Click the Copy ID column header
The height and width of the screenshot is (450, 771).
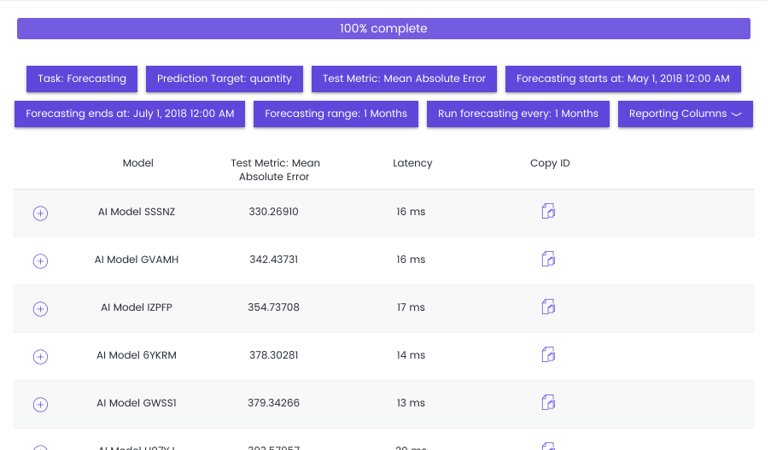[x=550, y=163]
